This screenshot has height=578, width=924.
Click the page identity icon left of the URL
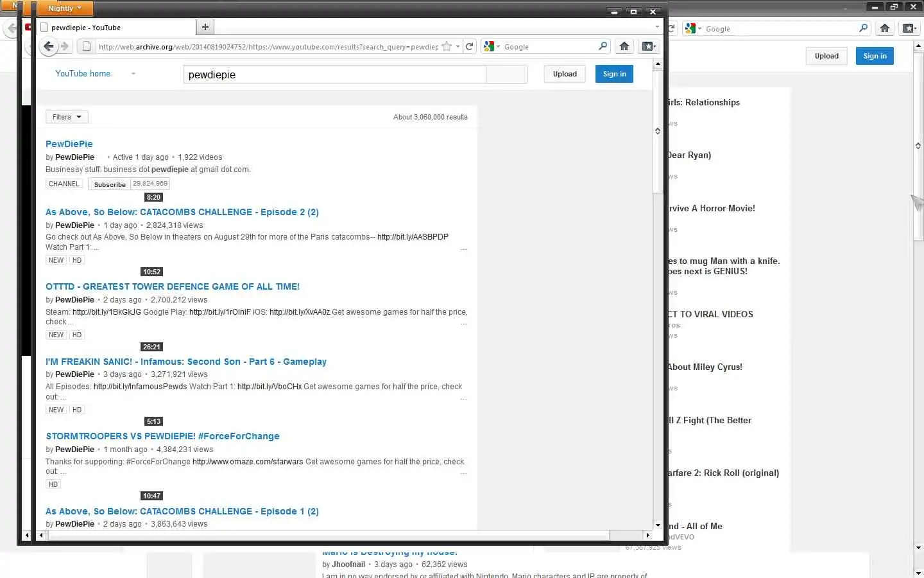(x=87, y=46)
